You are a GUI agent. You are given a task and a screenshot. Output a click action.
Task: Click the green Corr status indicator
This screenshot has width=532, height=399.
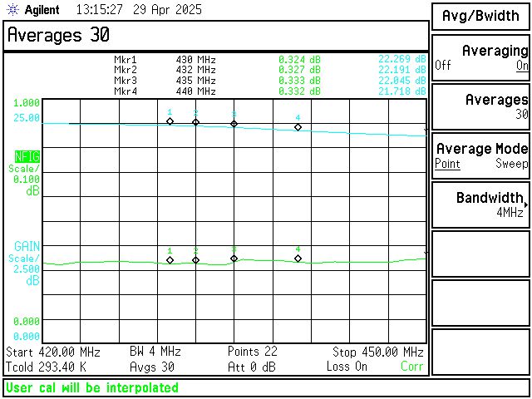(x=411, y=366)
